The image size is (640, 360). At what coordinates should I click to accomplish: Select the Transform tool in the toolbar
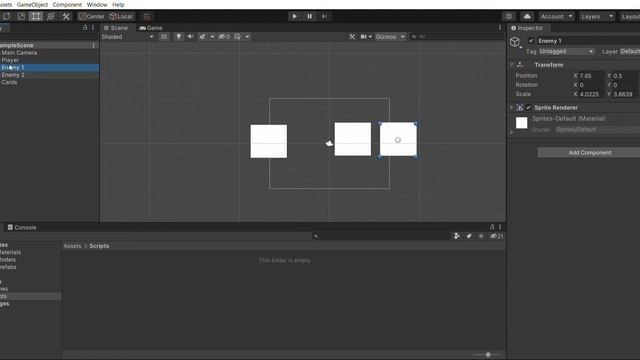click(51, 16)
